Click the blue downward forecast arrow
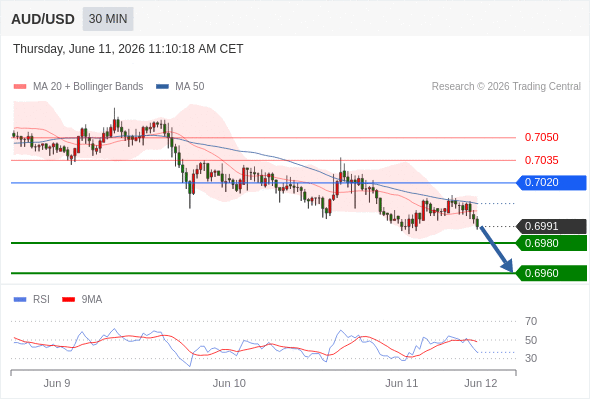Viewport: 590px width, 400px height. point(496,249)
